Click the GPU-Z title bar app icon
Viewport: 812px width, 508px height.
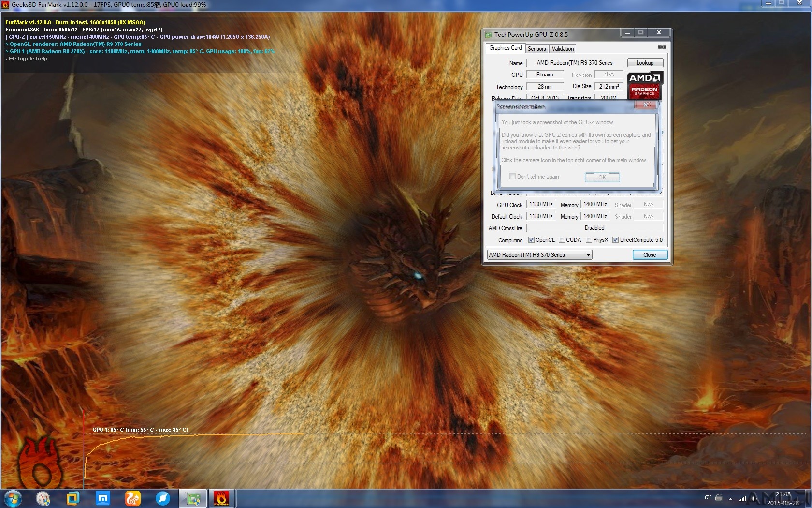[x=489, y=35]
